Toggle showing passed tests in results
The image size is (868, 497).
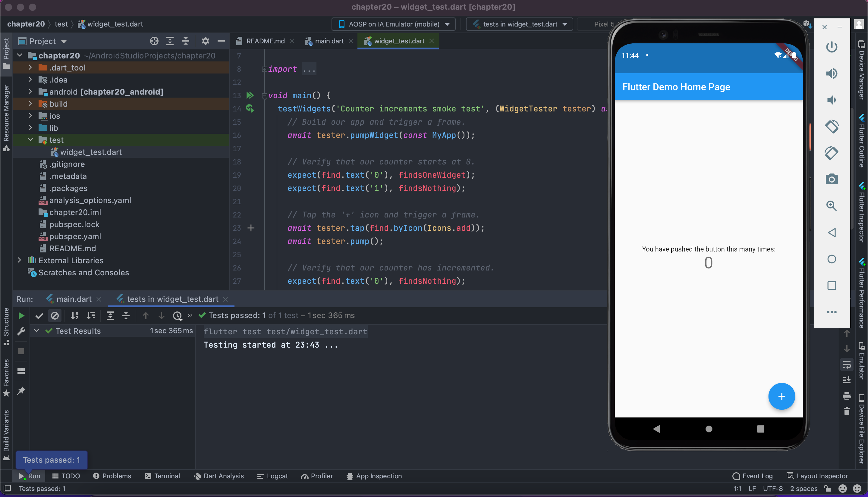[x=39, y=316]
